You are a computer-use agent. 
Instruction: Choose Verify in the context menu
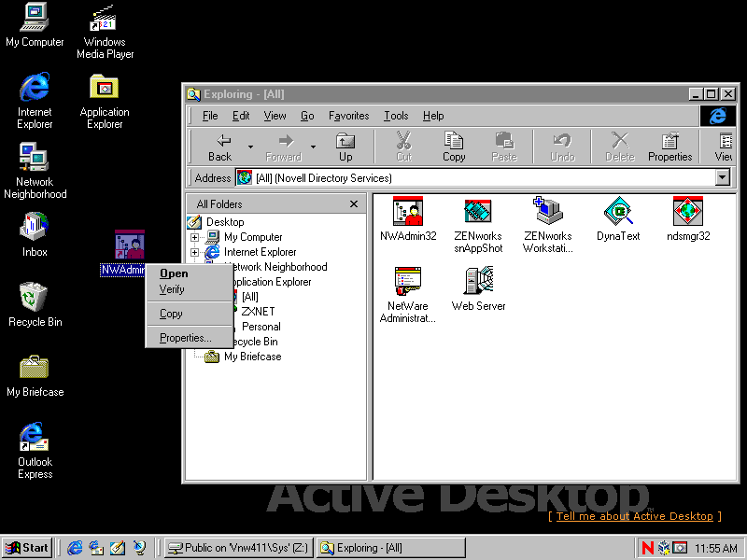[190, 289]
